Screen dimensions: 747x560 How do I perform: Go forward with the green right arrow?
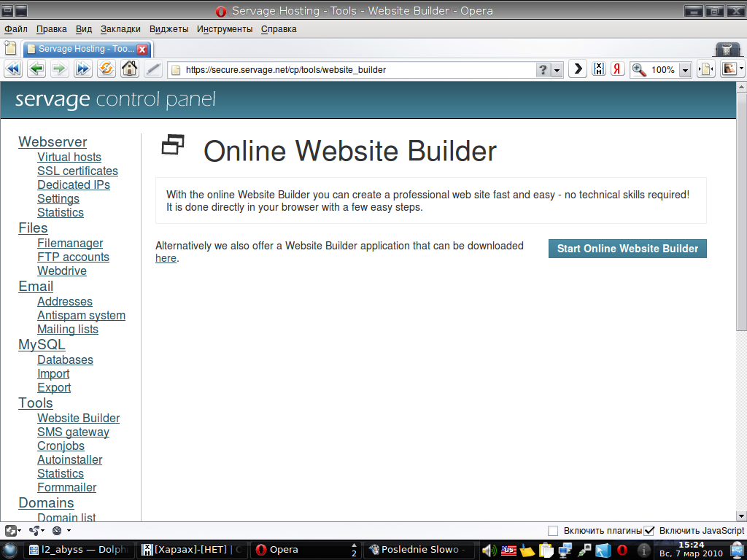pos(60,69)
